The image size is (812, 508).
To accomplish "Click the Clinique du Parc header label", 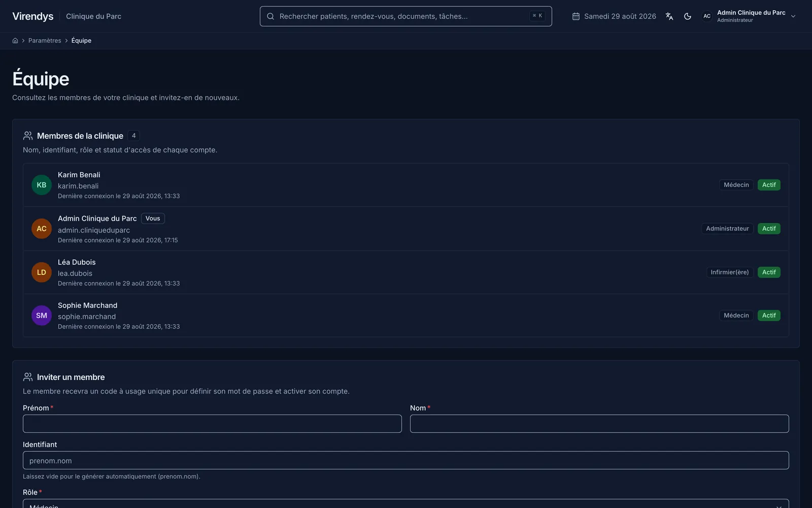I will click(93, 16).
